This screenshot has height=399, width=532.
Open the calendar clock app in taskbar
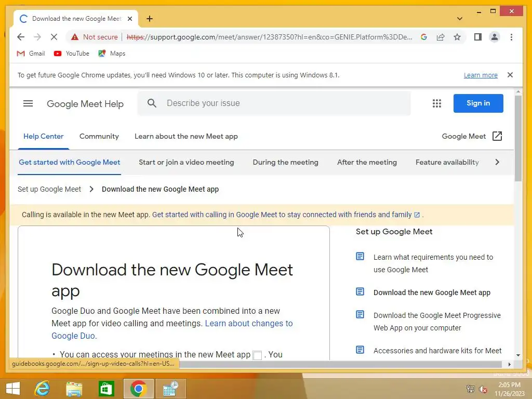coord(170,389)
